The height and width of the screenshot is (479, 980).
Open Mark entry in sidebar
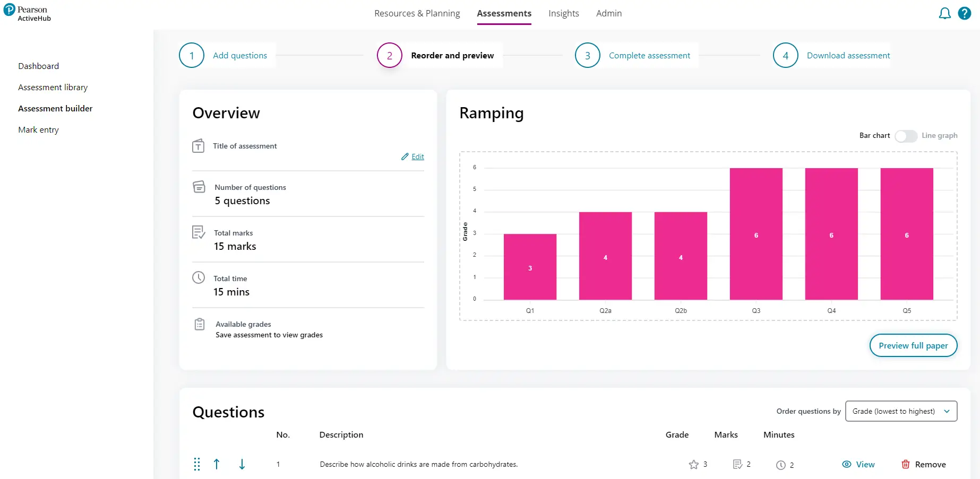click(38, 130)
